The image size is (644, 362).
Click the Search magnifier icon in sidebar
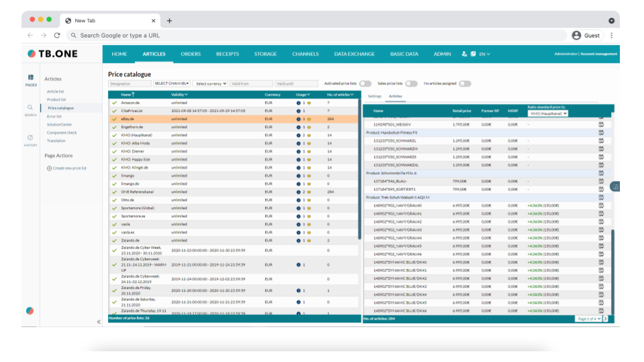click(31, 107)
